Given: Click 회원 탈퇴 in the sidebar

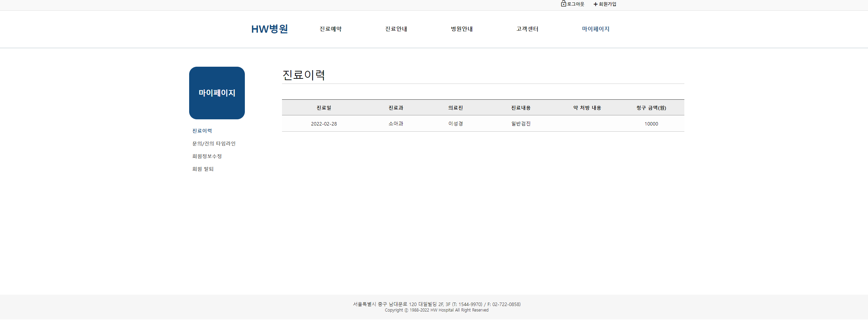Looking at the screenshot, I should [203, 169].
